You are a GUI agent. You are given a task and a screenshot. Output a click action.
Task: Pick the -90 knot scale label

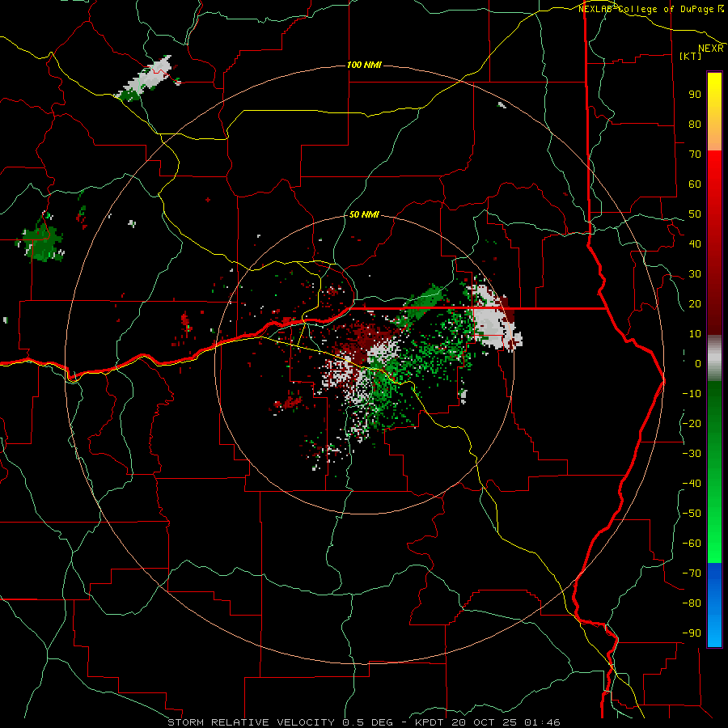tap(692, 633)
